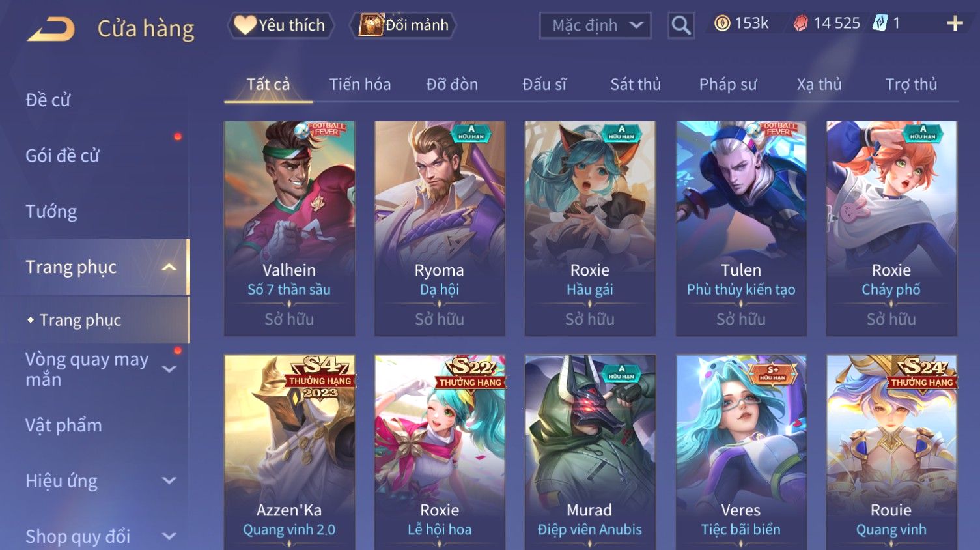Tap the red ruby currency icon
Screen dimensions: 980x550
[x=801, y=23]
